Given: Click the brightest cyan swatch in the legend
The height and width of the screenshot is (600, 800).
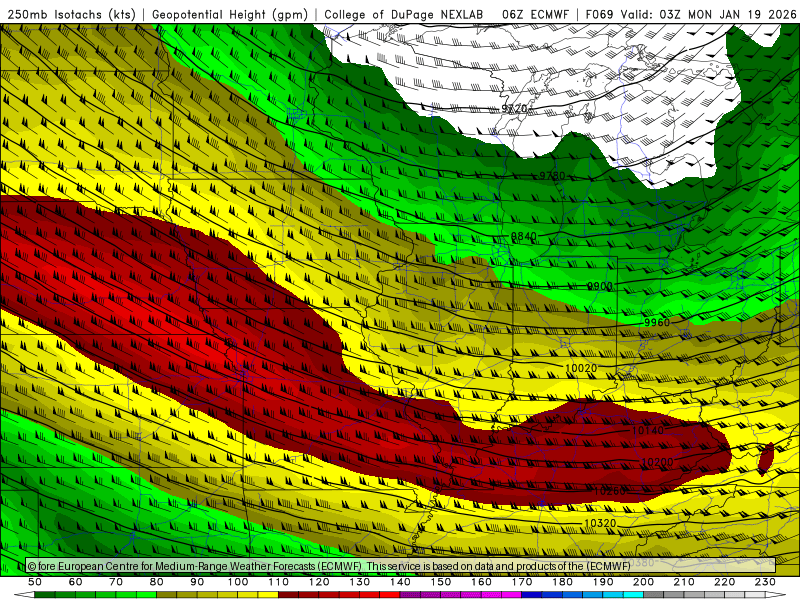Looking at the screenshot, I should pos(634,595).
